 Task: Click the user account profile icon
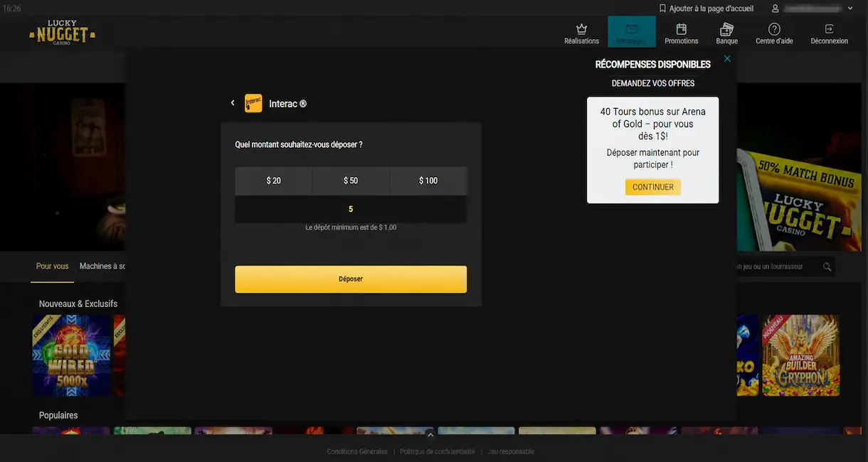click(776, 9)
